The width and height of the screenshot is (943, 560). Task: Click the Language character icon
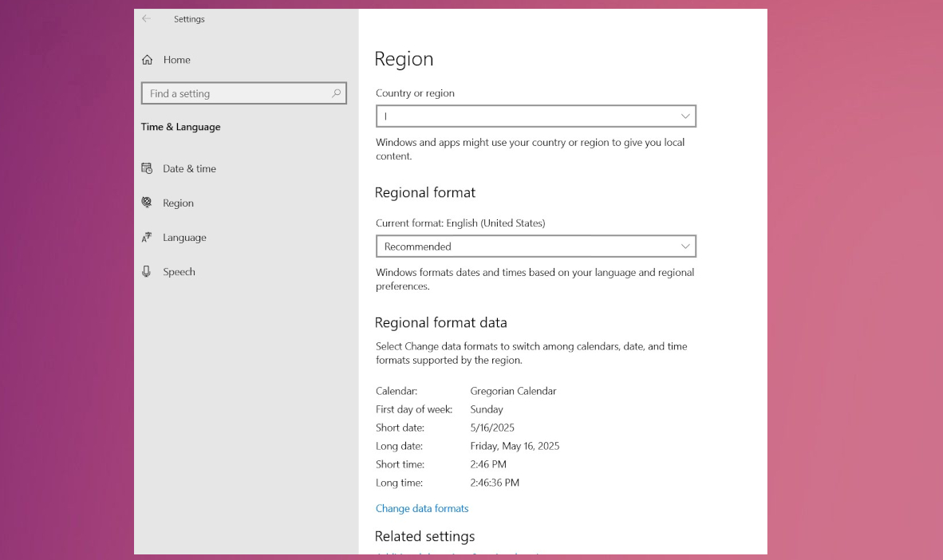(x=147, y=238)
